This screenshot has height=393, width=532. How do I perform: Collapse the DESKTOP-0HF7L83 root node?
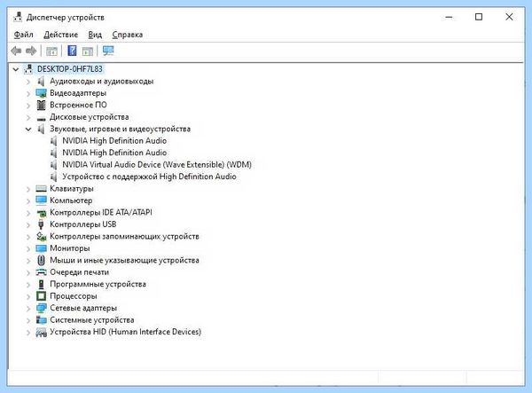point(16,69)
